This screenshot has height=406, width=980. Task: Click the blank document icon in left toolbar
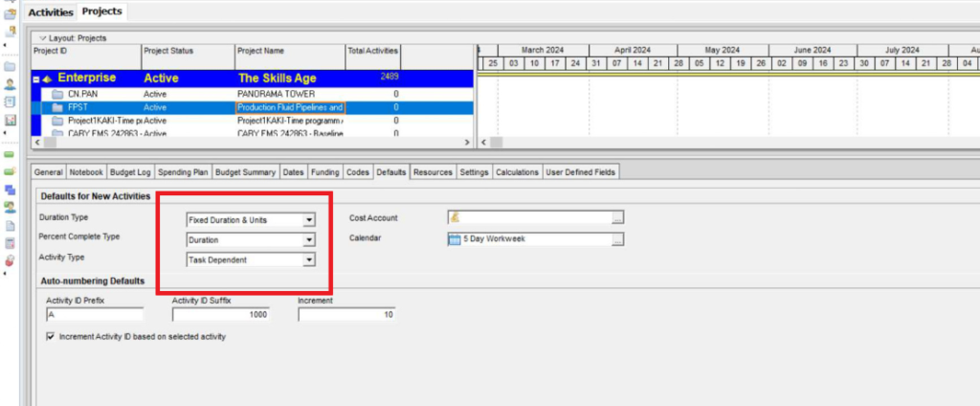point(10,226)
